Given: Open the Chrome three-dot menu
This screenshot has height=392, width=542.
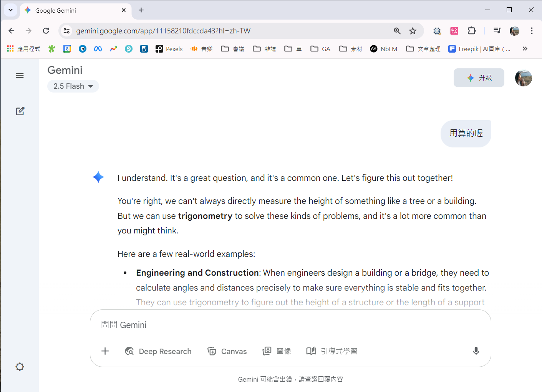Looking at the screenshot, I should tap(532, 31).
